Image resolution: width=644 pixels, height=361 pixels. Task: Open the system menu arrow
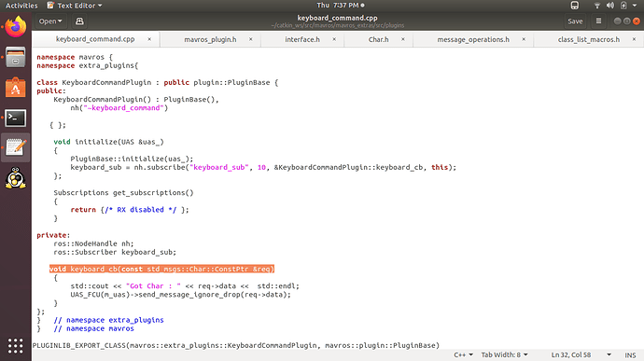635,6
